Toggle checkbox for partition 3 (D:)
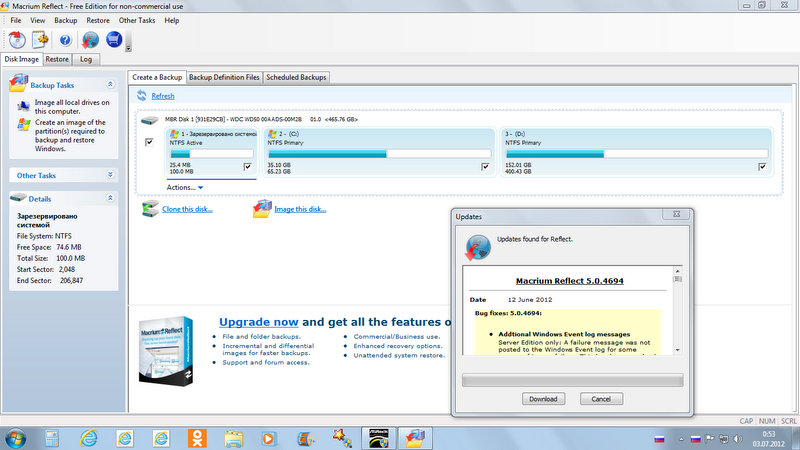Viewport: 800px width, 450px height. coord(762,166)
